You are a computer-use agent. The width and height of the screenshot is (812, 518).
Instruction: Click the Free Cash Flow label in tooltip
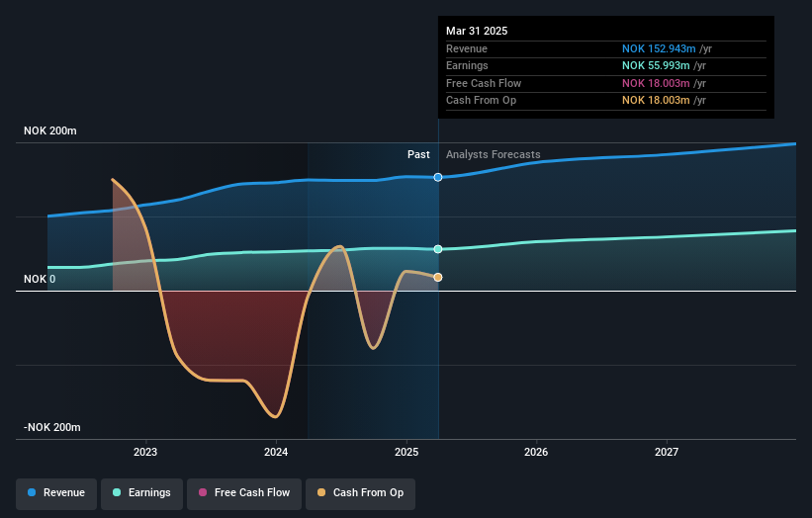click(484, 83)
